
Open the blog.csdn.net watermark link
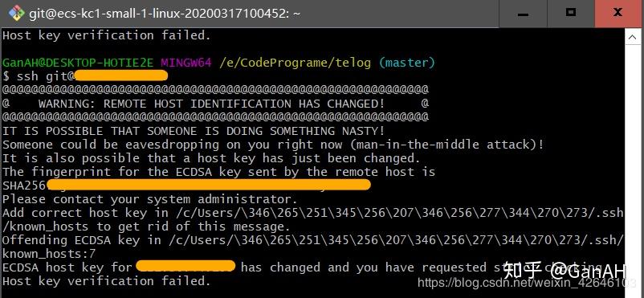[x=528, y=283]
